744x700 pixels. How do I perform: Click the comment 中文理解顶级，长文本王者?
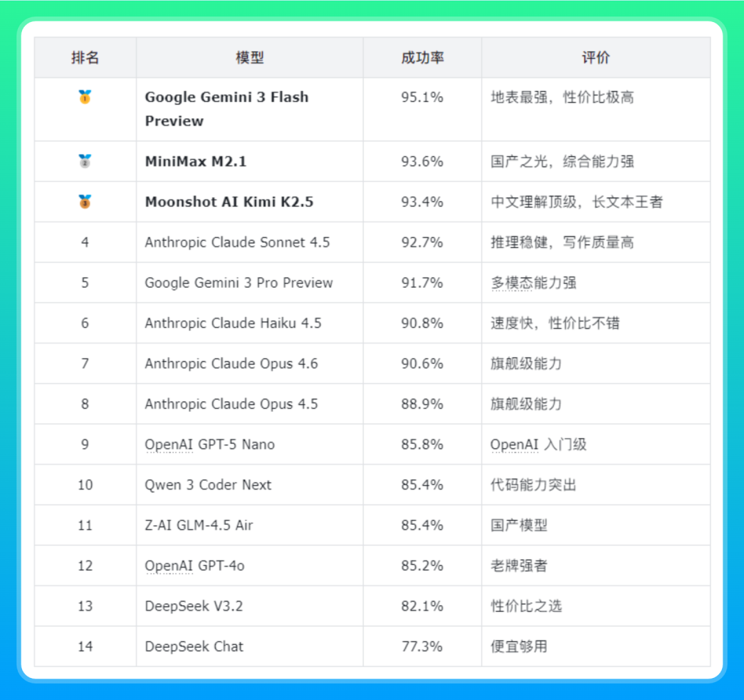577,202
